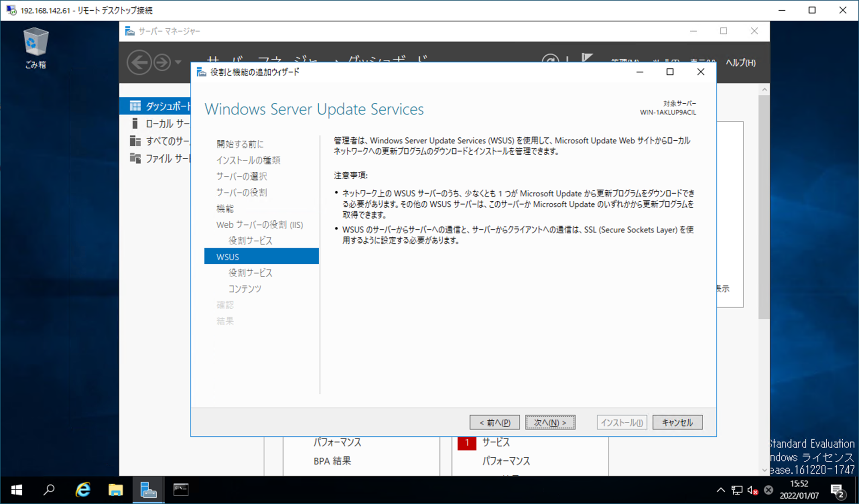Open the Windows Start menu
This screenshot has height=504, width=859.
[x=16, y=489]
